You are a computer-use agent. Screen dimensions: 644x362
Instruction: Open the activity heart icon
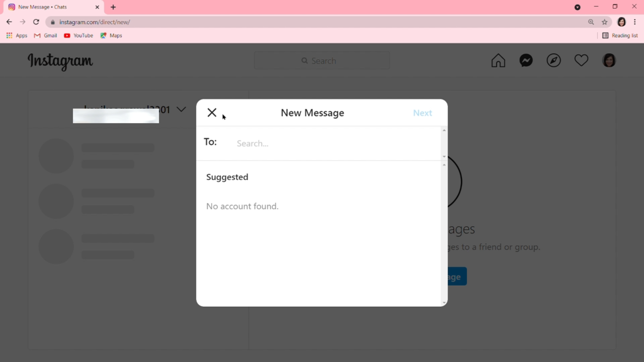click(581, 60)
